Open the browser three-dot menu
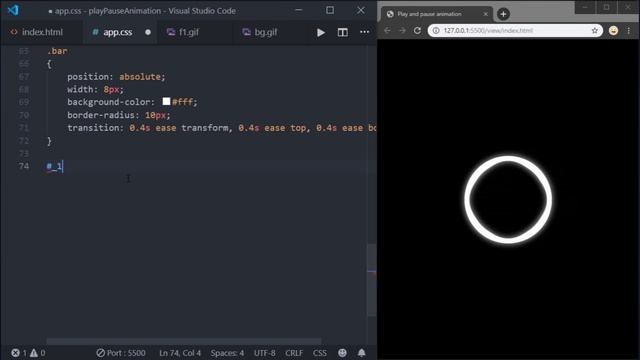The width and height of the screenshot is (640, 360). click(629, 31)
